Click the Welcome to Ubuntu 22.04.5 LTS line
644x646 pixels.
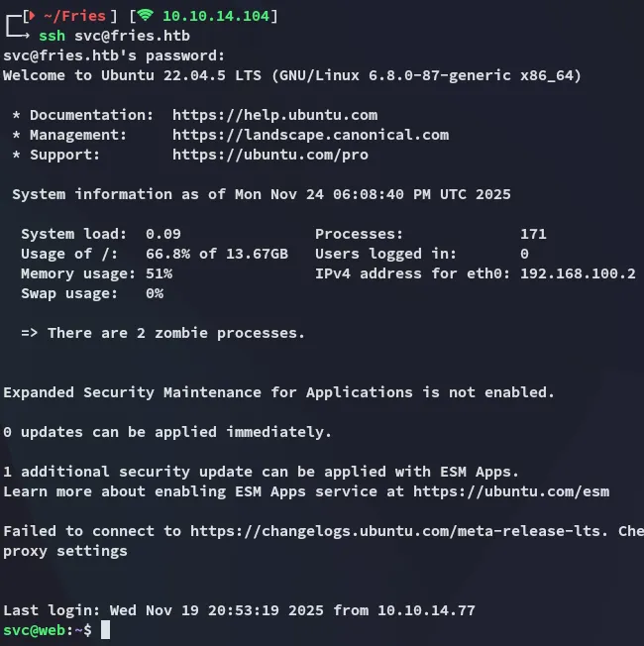point(292,75)
